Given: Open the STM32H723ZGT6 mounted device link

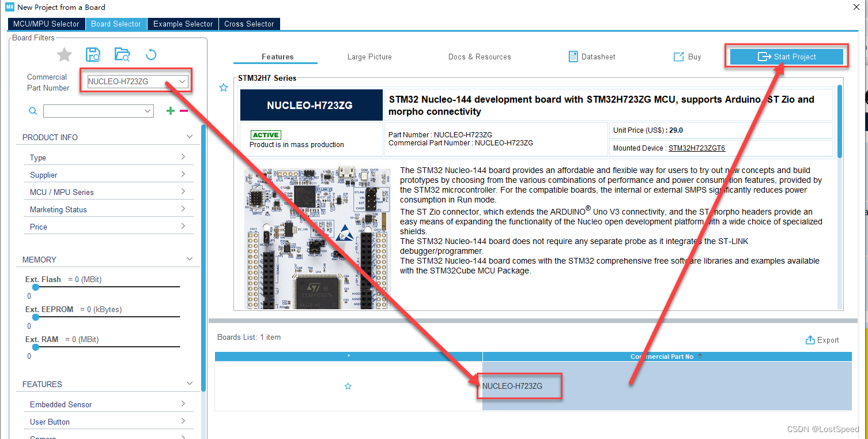Looking at the screenshot, I should tap(697, 148).
